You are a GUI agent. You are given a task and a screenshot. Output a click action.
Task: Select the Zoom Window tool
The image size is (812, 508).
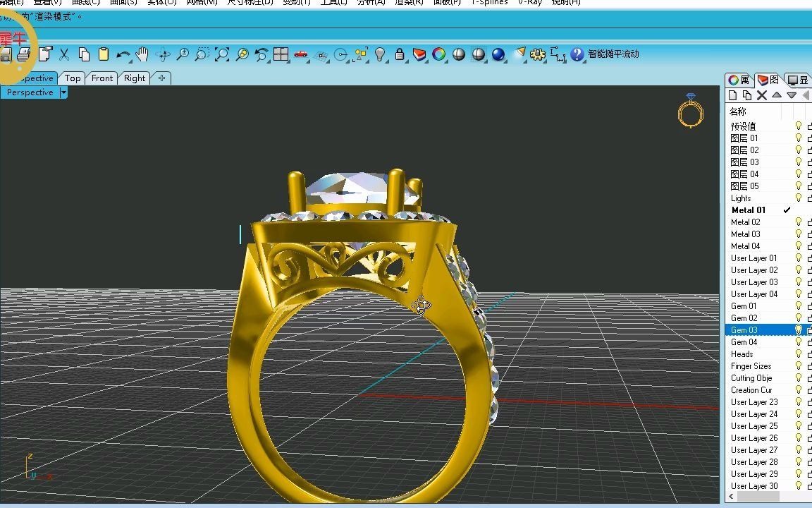point(202,54)
